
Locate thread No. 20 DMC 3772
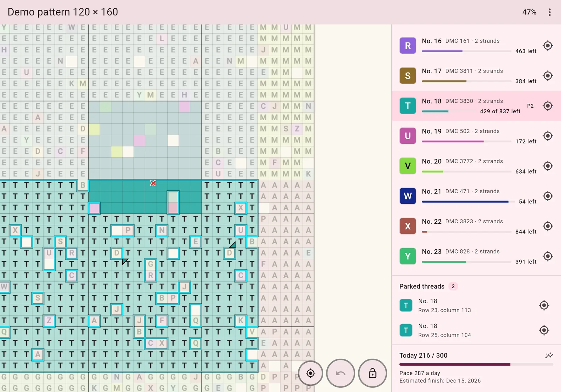tap(548, 166)
